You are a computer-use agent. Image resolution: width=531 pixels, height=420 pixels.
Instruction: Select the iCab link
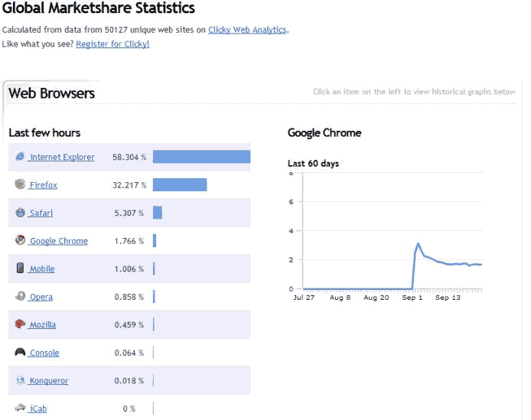click(x=38, y=409)
